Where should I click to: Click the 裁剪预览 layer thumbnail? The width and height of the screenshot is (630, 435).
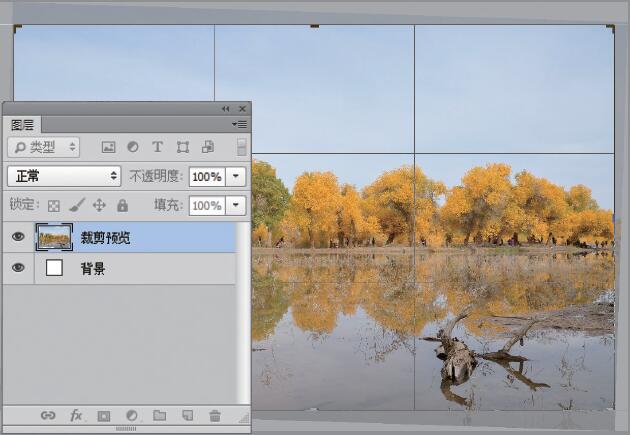(x=54, y=237)
